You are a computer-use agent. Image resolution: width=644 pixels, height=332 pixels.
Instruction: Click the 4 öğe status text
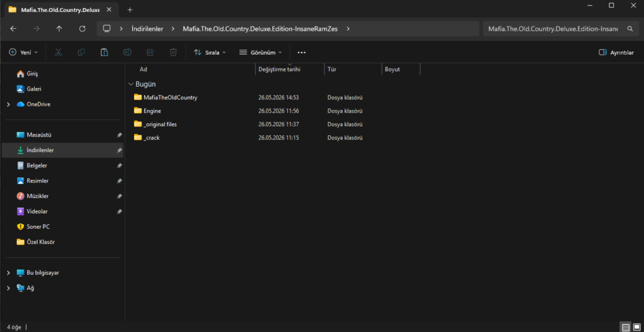[x=14, y=328]
